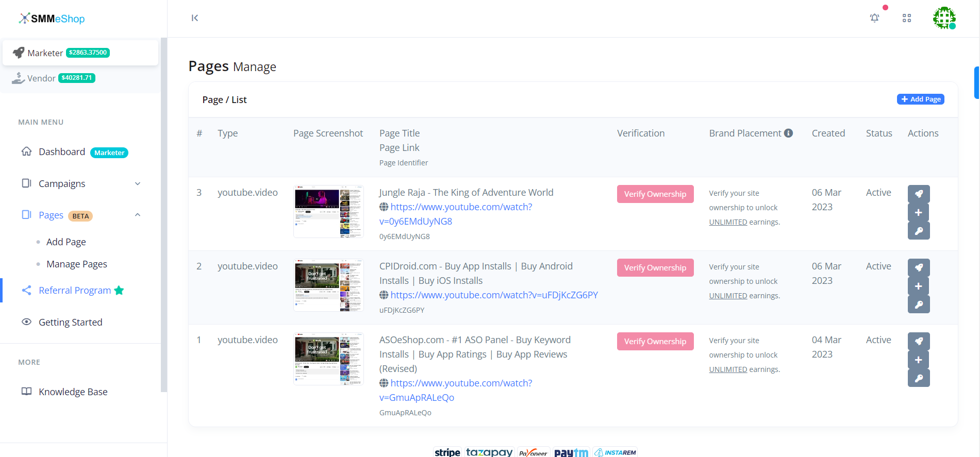Open the uFDjKcZG6PY YouTube link
The width and height of the screenshot is (980, 457).
tap(494, 295)
